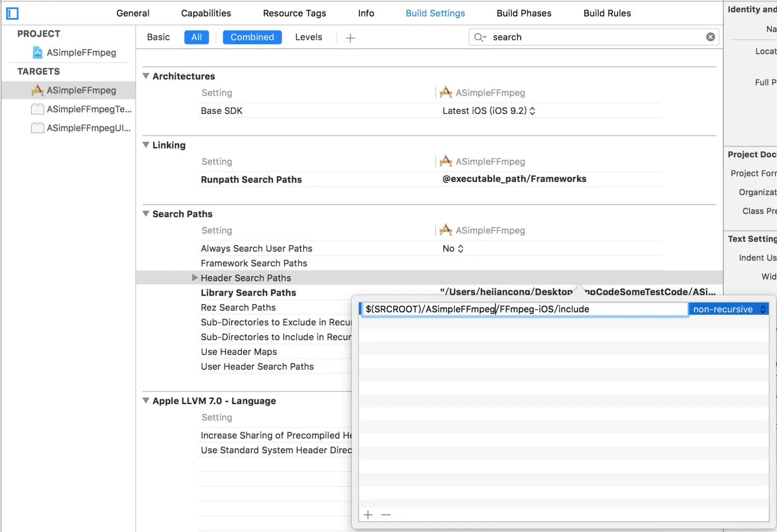Select Use Standard System Header Directories setting
This screenshot has width=777, height=532.
click(x=276, y=450)
